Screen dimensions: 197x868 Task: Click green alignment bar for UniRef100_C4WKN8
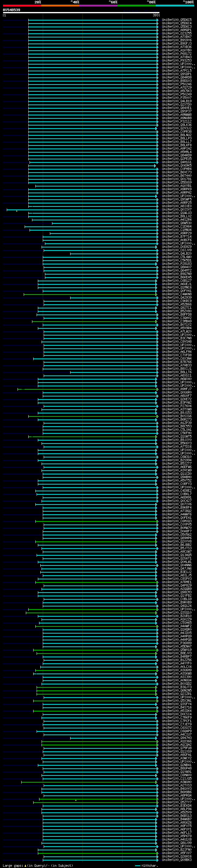coord(90,294)
